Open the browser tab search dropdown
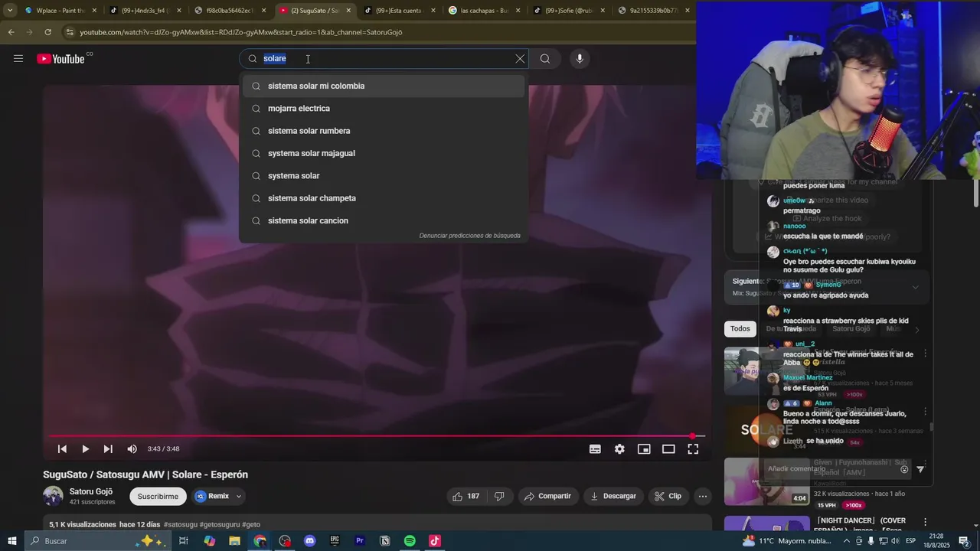The height and width of the screenshot is (551, 980). coord(10,11)
